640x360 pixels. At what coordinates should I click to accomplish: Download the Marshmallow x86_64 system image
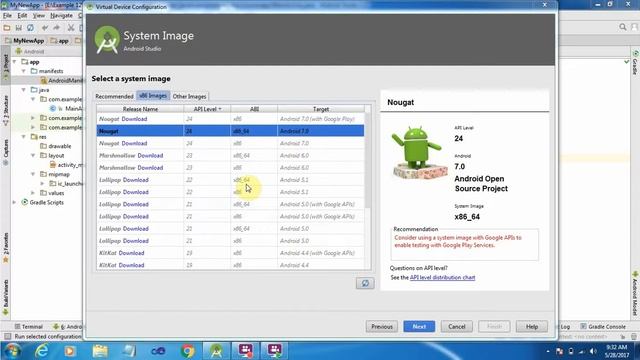click(150, 156)
